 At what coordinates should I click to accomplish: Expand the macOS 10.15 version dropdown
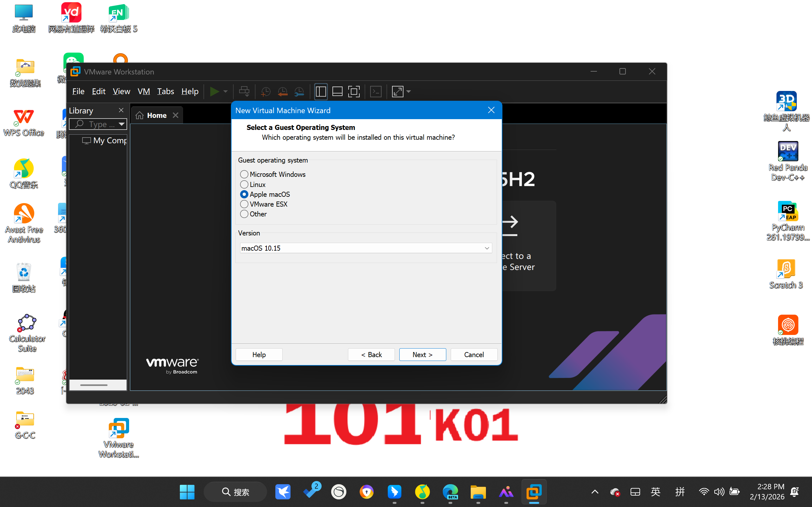(x=487, y=248)
